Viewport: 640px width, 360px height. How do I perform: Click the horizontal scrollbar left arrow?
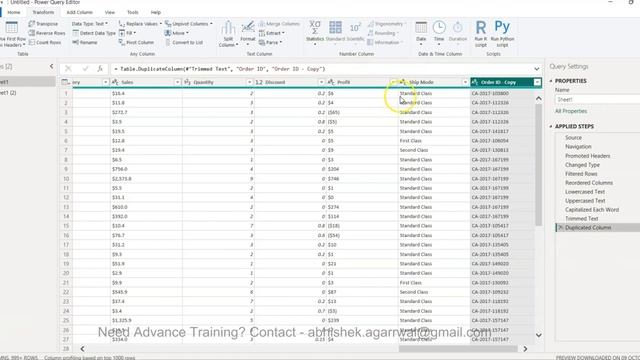(82, 349)
